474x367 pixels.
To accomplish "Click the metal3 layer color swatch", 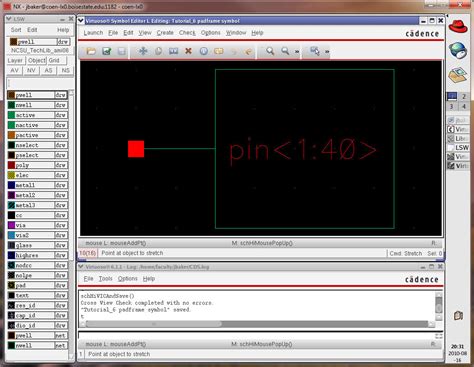I will (x=11, y=205).
